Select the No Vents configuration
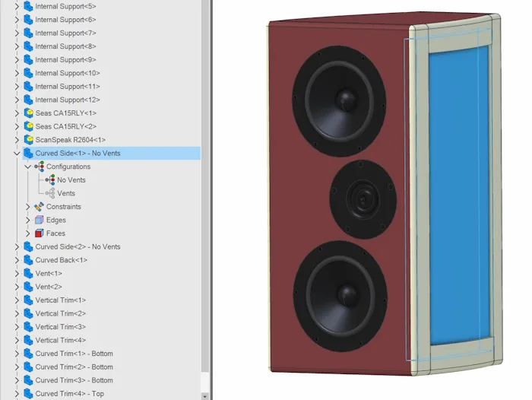The height and width of the screenshot is (400, 532). [x=71, y=180]
